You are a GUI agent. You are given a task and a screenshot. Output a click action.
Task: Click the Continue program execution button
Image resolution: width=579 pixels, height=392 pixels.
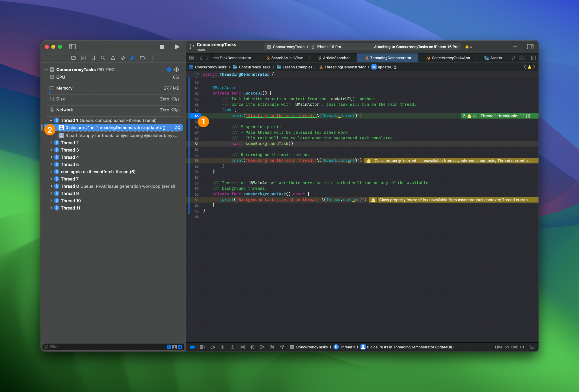pyautogui.click(x=202, y=347)
